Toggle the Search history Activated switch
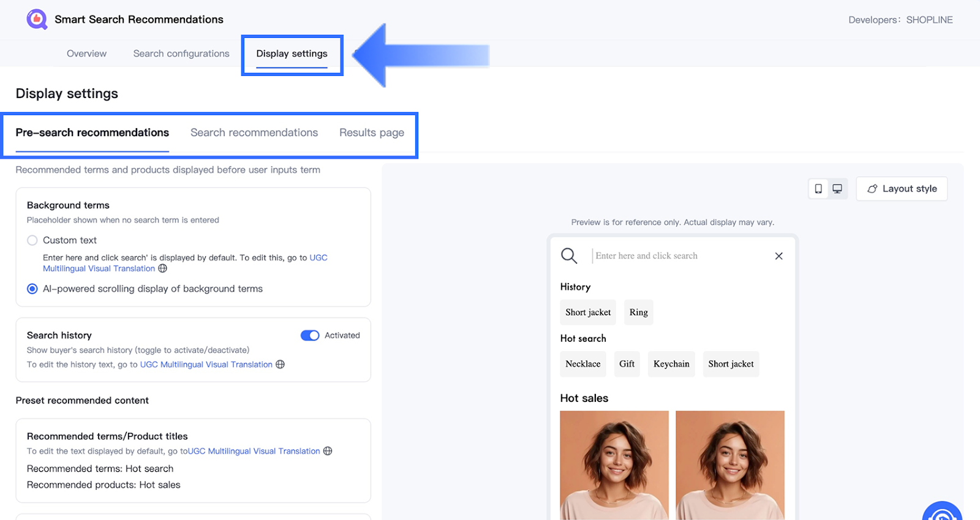980x520 pixels. (310, 335)
